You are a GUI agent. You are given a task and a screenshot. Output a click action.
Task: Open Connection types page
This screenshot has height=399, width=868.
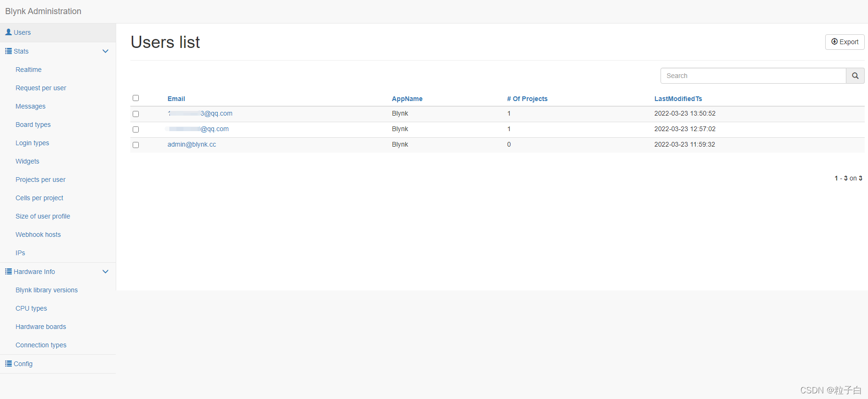(41, 345)
